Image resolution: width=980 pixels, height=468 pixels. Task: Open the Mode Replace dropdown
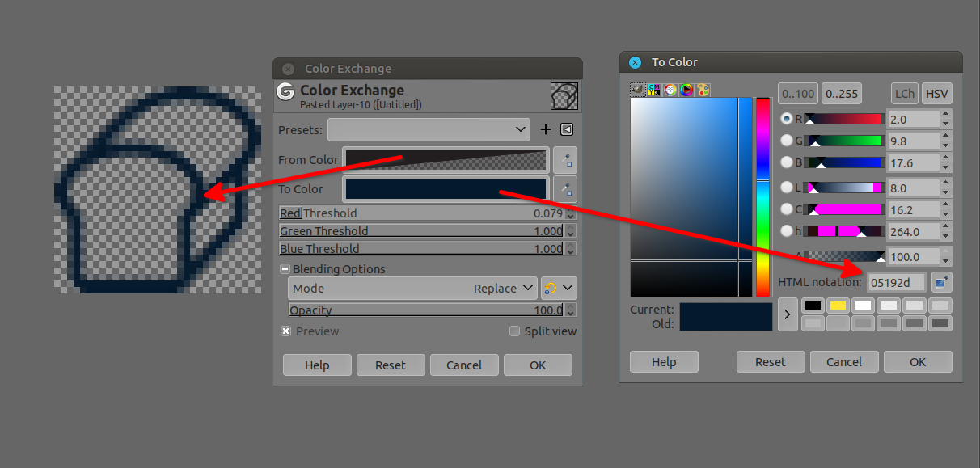412,289
